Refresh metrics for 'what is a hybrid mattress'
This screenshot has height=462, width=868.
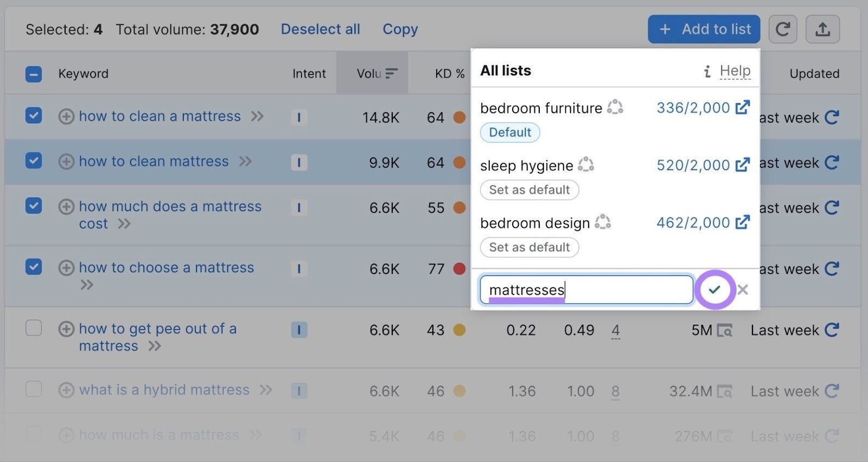click(832, 390)
